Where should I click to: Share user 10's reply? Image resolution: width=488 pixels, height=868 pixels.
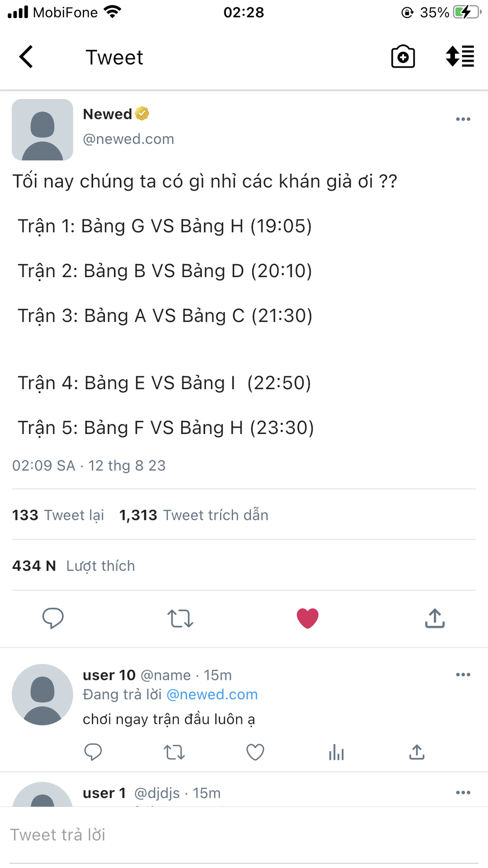[417, 752]
